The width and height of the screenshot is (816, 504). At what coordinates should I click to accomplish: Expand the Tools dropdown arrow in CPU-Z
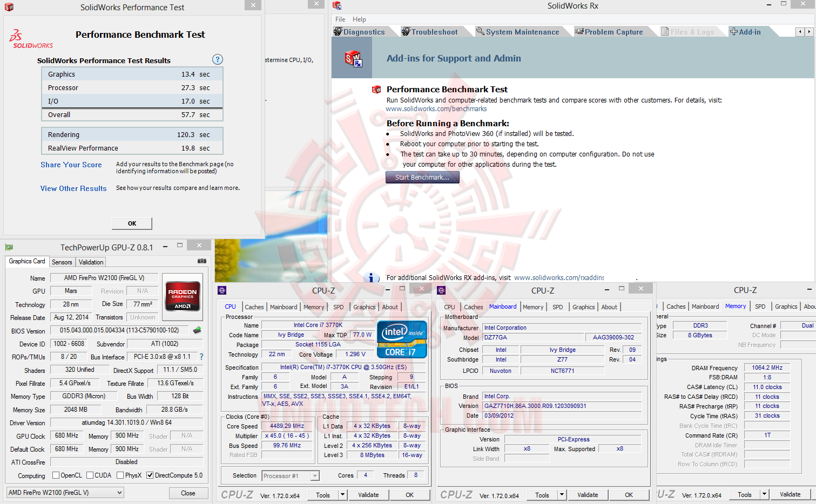point(342,495)
